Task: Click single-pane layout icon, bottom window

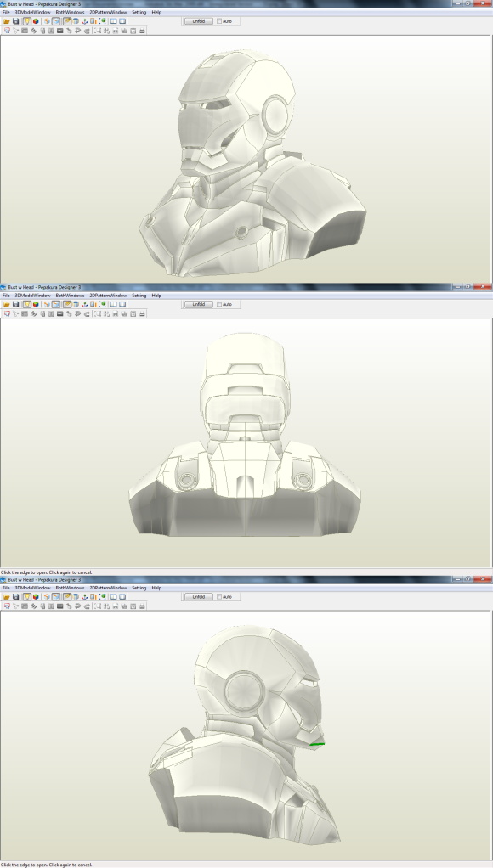Action: pos(122,597)
